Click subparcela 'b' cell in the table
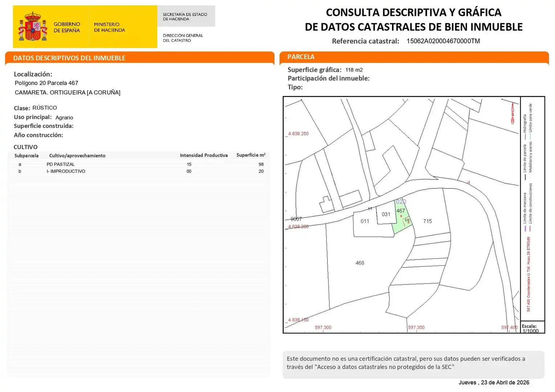The height and width of the screenshot is (392, 555). tap(20, 171)
